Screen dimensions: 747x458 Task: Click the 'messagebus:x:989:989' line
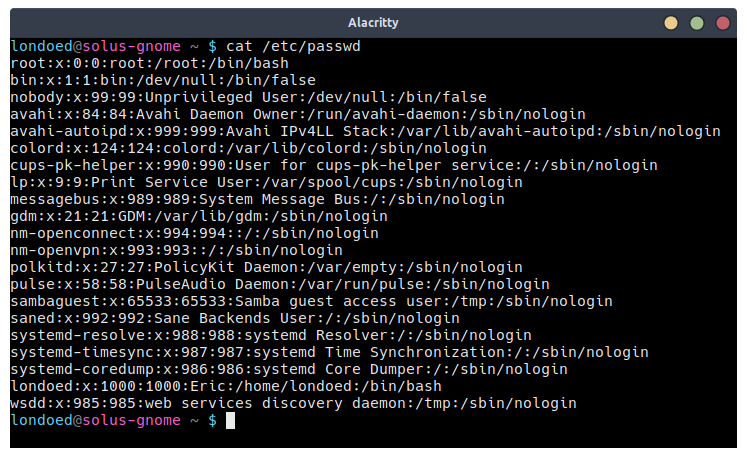click(x=257, y=199)
